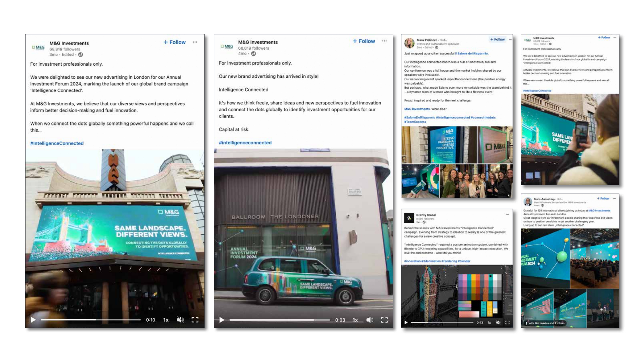The image size is (644, 362).
Task: Open Marc-André Hug's profile avatar
Action: click(x=528, y=202)
